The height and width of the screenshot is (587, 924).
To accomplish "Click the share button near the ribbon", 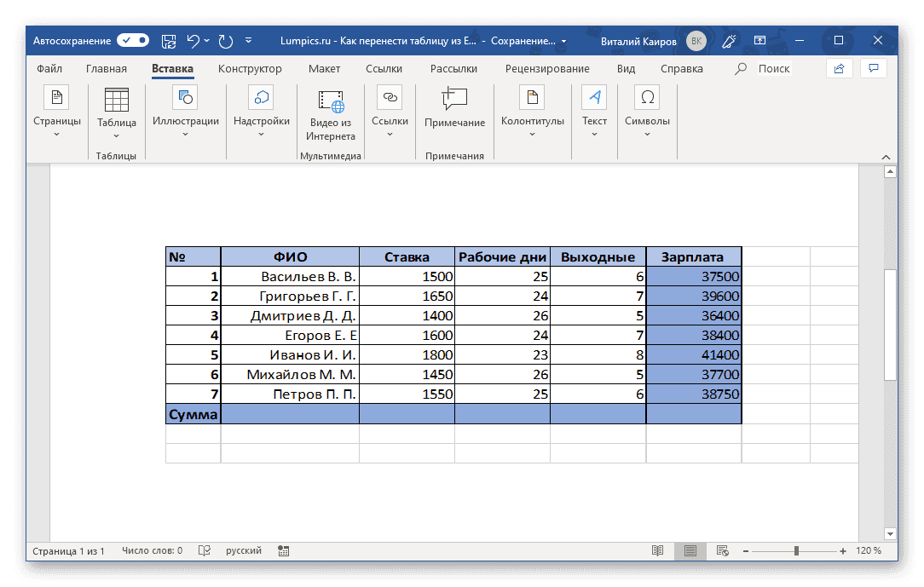I will (839, 68).
